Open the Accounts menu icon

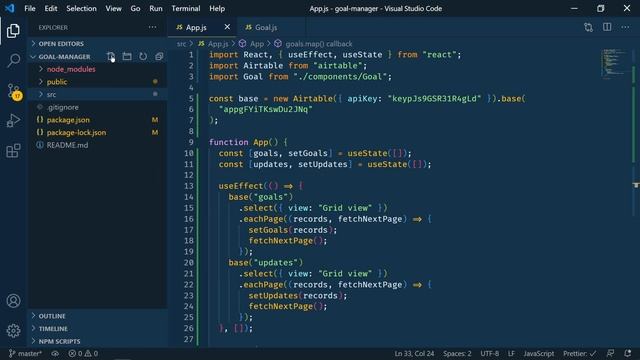[13, 301]
